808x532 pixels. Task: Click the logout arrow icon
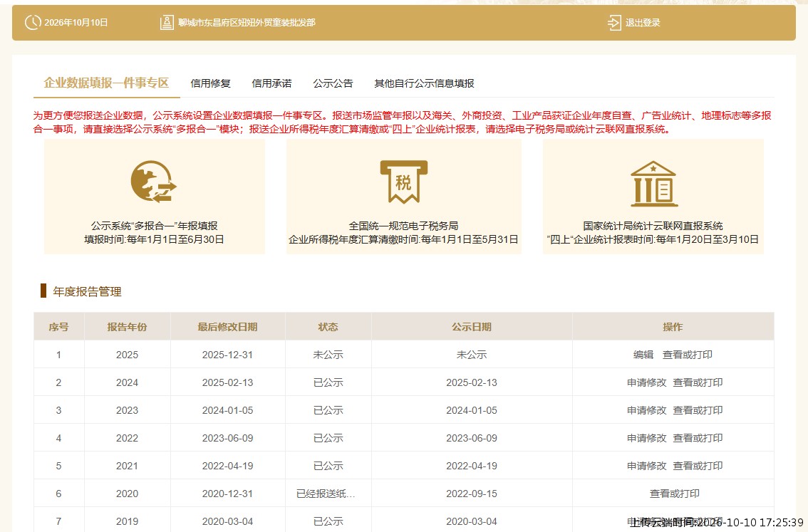tap(614, 23)
